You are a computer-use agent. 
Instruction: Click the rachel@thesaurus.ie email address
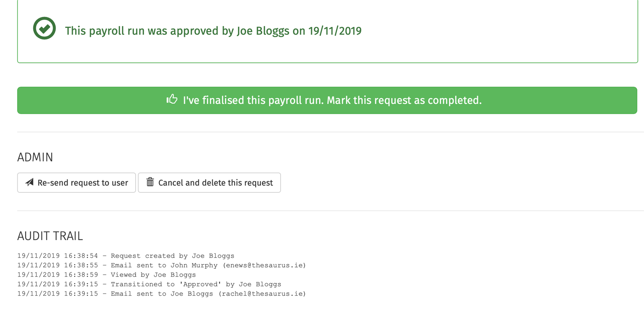click(x=262, y=294)
